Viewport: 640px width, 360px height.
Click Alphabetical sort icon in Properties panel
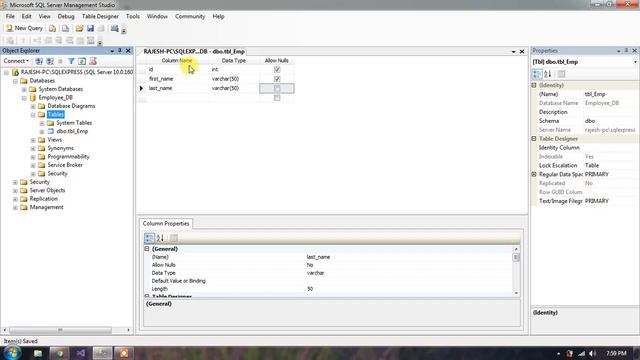[x=548, y=74]
